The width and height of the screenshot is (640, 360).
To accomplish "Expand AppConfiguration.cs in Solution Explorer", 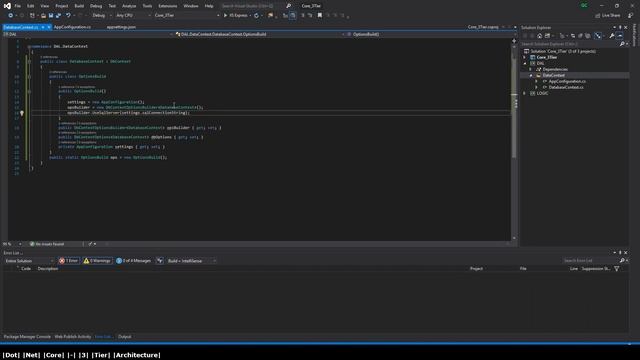I will pos(537,82).
